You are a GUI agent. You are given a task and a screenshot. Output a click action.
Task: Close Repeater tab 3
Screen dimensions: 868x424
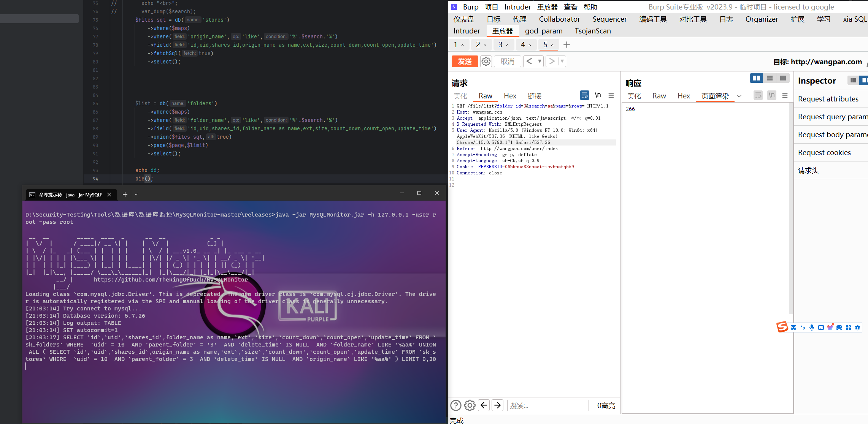click(508, 45)
